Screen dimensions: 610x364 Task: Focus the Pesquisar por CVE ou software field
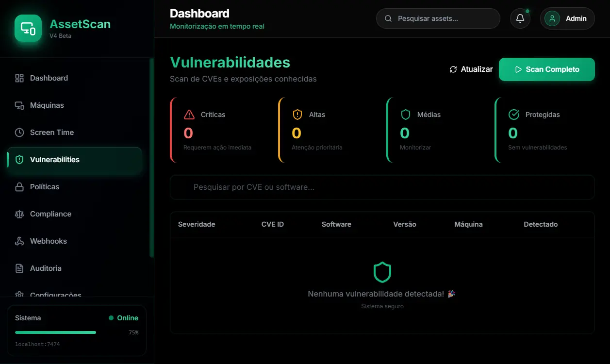382,187
